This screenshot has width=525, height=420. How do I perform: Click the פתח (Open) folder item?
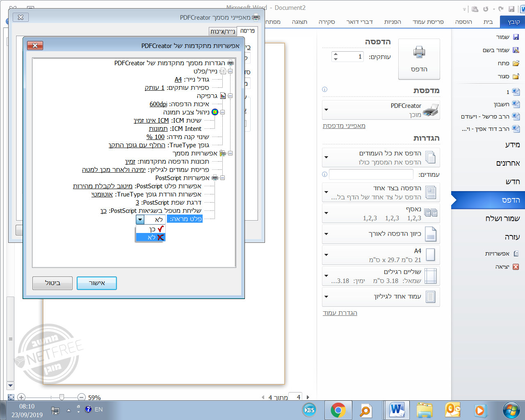(x=509, y=63)
